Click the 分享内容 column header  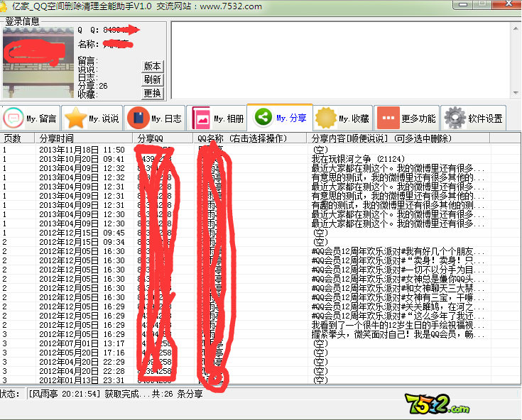[398, 138]
